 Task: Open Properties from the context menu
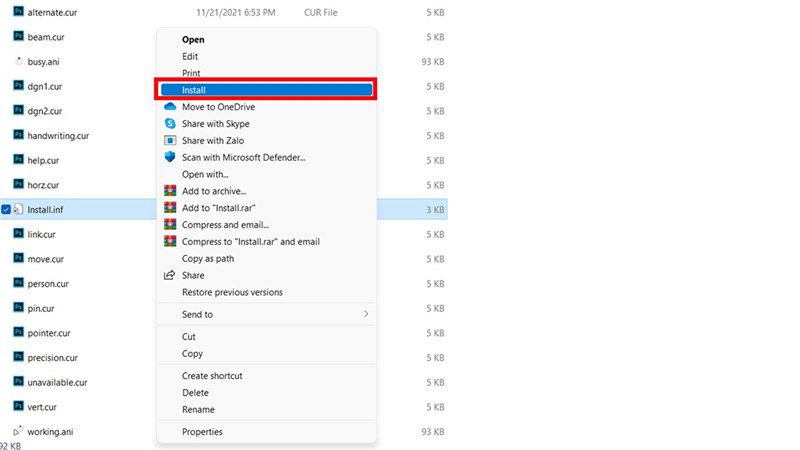click(202, 432)
